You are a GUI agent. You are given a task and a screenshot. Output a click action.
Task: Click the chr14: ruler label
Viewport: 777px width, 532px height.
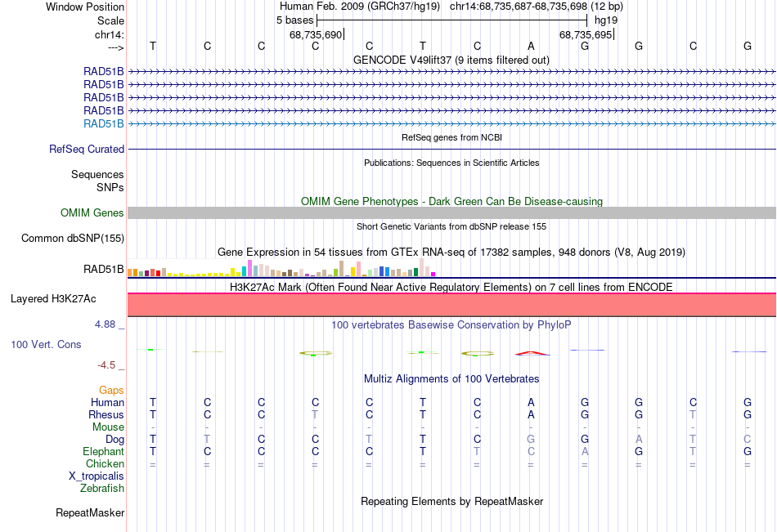109,34
